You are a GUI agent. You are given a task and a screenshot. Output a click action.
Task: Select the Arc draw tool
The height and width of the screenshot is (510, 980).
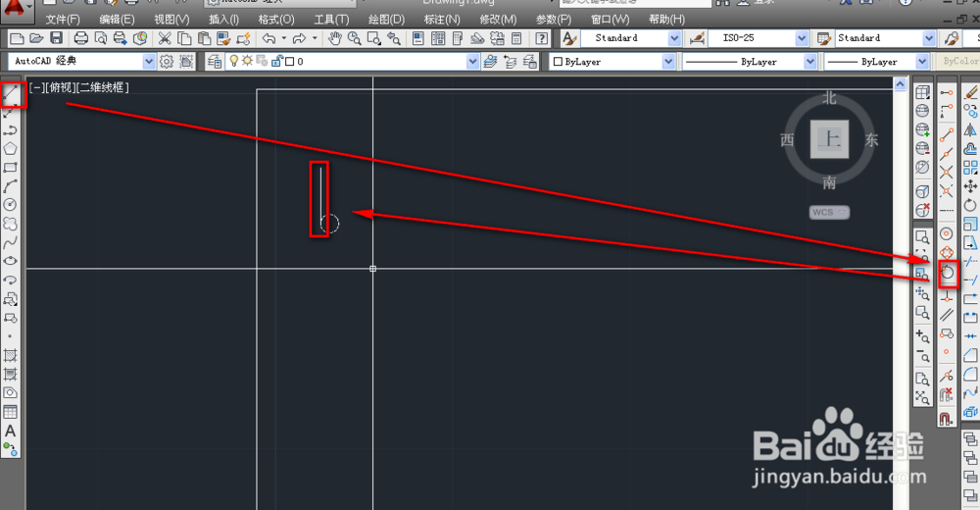click(10, 185)
